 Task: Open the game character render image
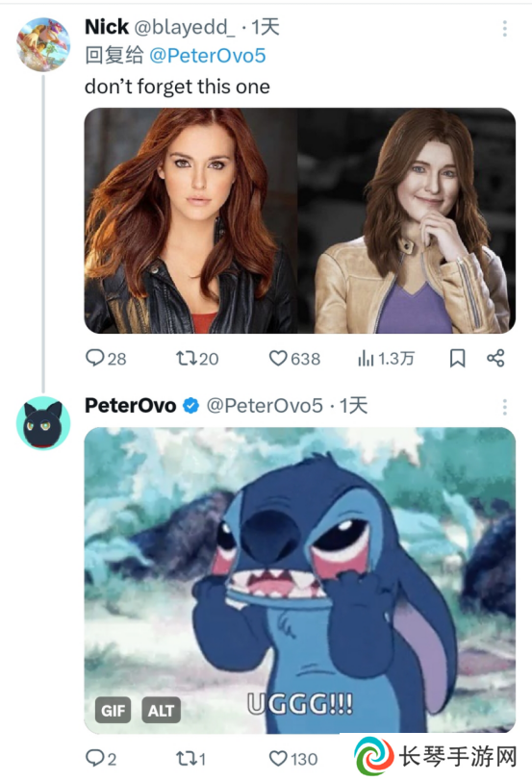(407, 220)
